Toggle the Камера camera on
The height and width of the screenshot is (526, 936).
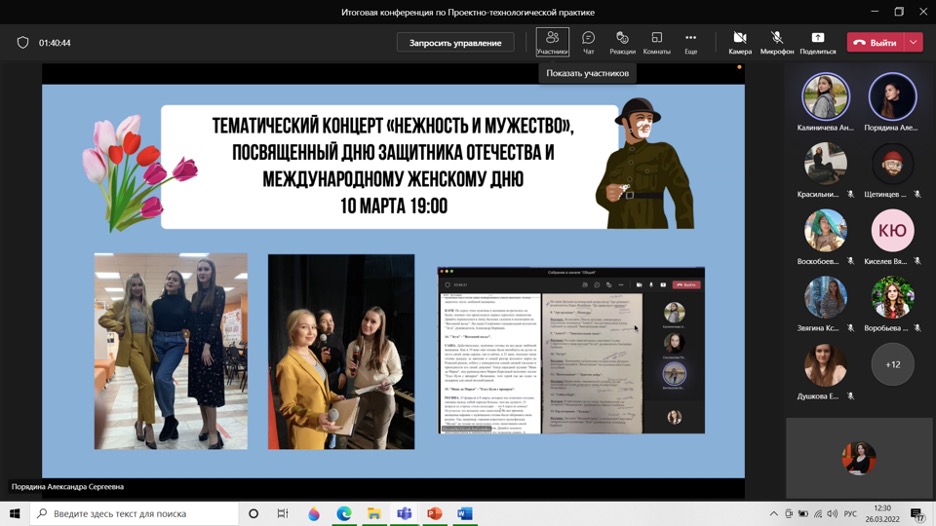[740, 42]
